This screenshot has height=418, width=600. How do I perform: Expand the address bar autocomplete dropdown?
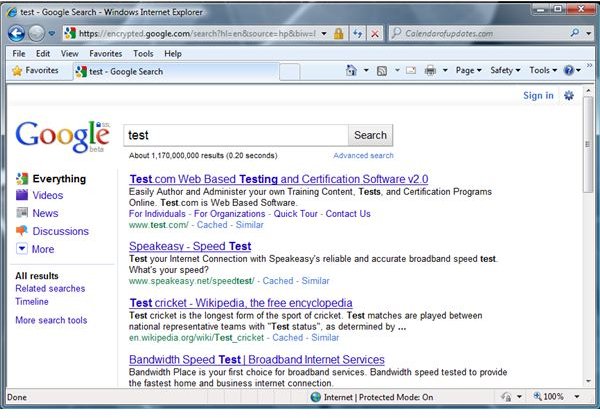[x=324, y=34]
